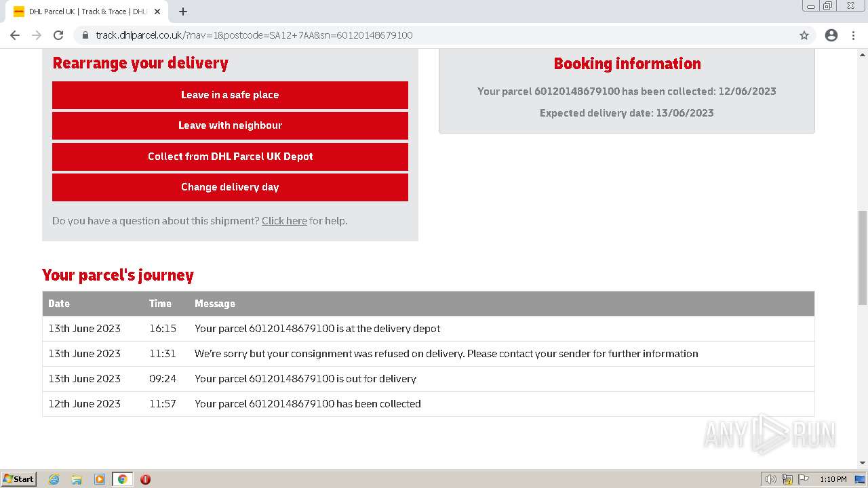The height and width of the screenshot is (488, 868).
Task: Select the at the delivery depot message
Action: point(317,329)
